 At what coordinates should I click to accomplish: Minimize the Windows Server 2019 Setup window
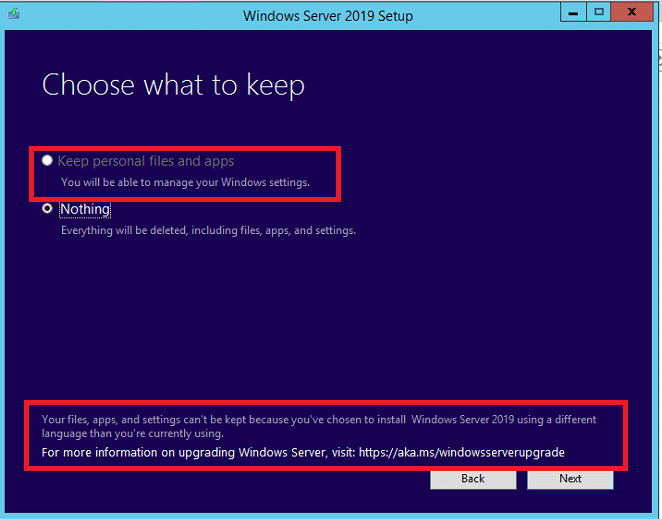tap(572, 13)
